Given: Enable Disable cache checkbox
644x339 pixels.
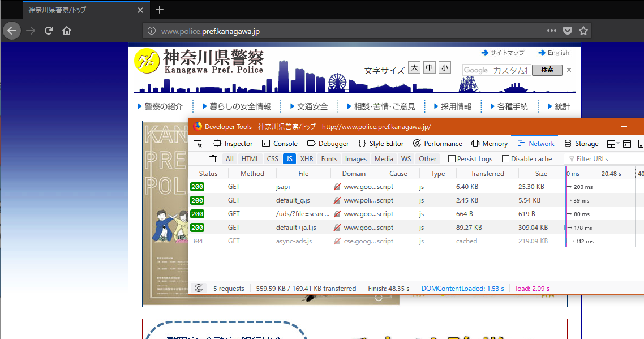Looking at the screenshot, I should pos(505,159).
